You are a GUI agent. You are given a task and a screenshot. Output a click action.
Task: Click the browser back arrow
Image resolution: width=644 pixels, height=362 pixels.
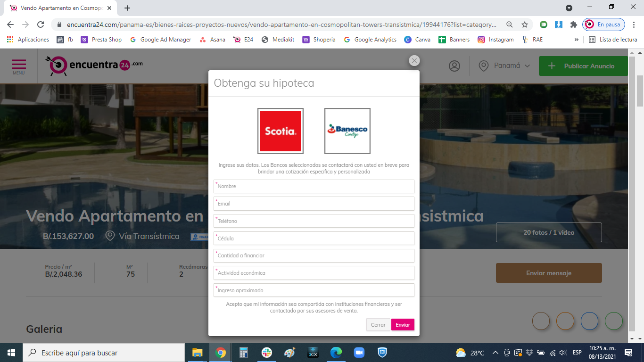10,25
